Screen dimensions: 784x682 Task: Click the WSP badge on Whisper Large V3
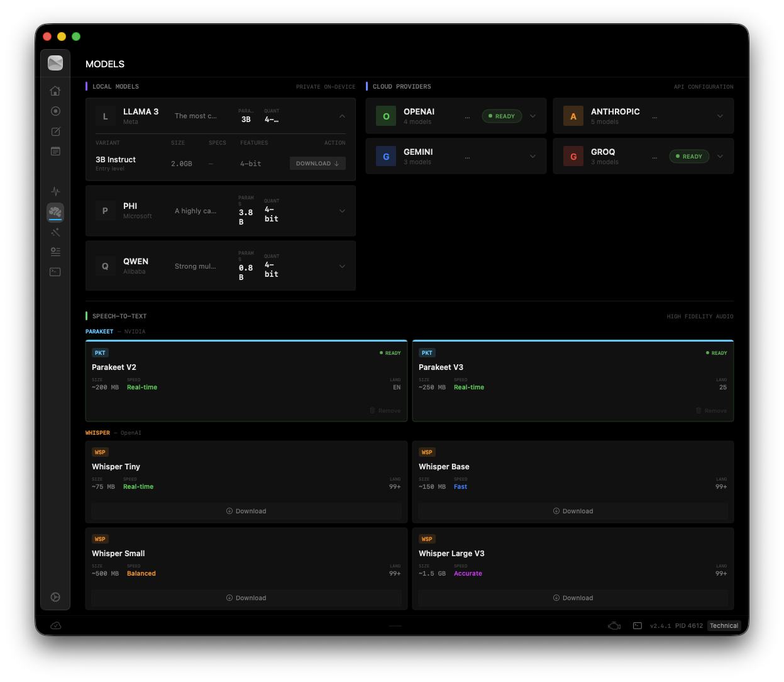[427, 539]
